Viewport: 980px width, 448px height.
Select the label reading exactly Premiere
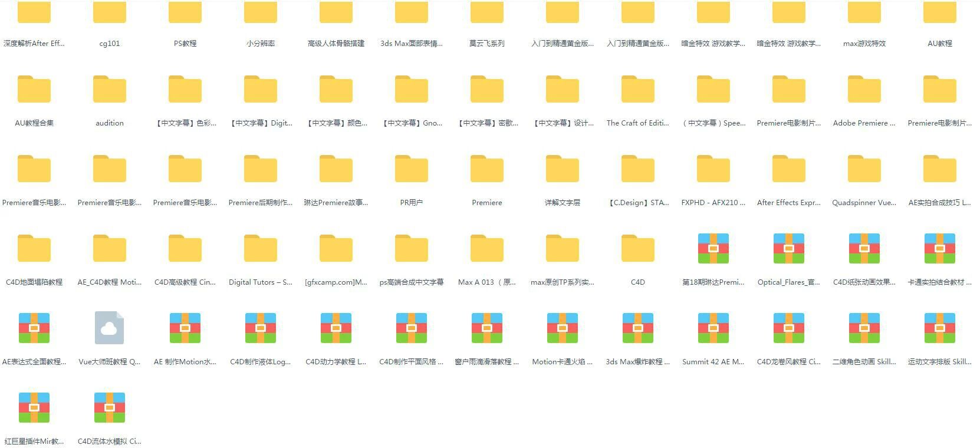tap(487, 202)
